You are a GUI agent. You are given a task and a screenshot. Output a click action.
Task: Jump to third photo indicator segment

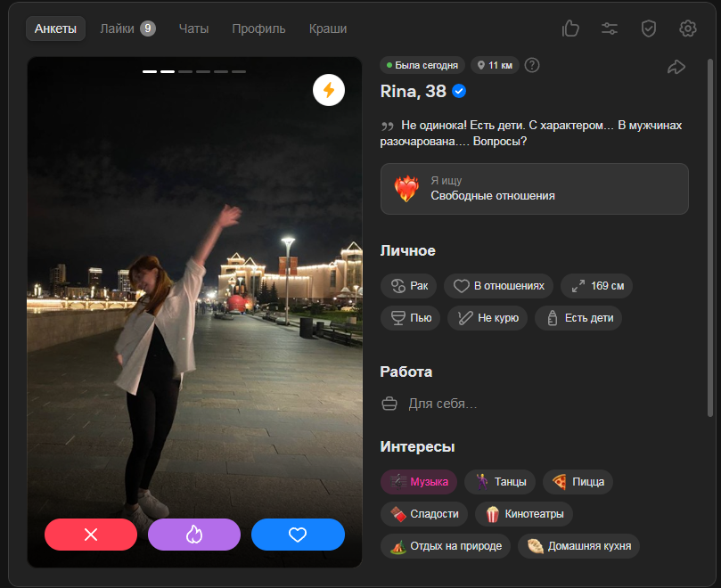point(185,71)
